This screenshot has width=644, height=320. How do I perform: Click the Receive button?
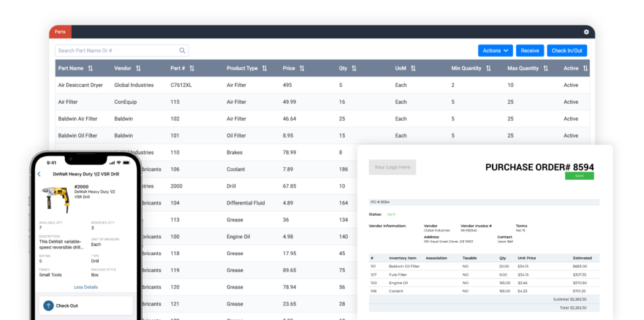530,50
